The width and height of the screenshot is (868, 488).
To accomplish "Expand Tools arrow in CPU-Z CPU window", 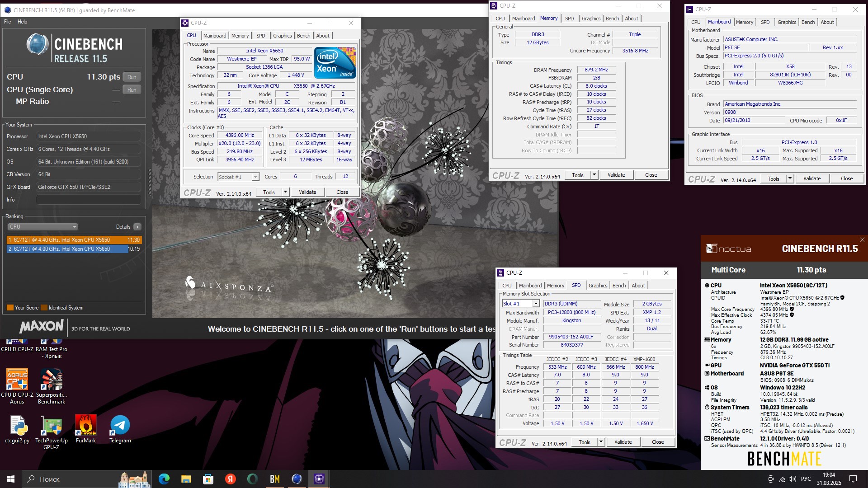I will [x=285, y=192].
